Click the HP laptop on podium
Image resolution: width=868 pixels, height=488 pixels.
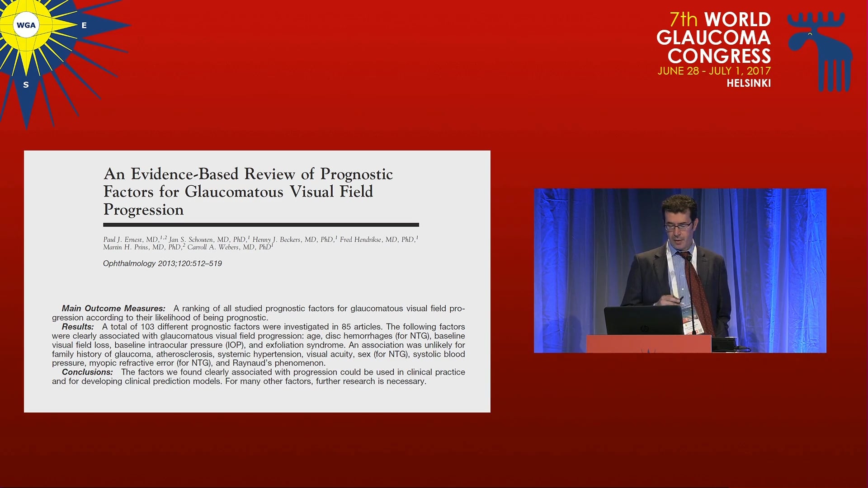coord(644,320)
